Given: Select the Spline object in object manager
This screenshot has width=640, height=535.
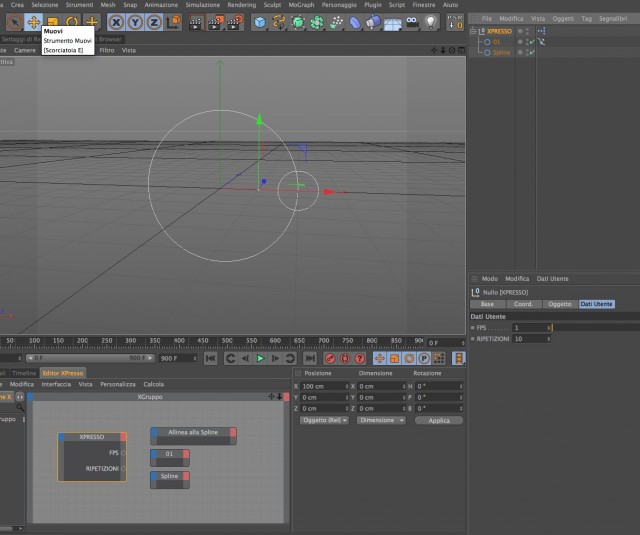Looking at the screenshot, I should [x=501, y=52].
